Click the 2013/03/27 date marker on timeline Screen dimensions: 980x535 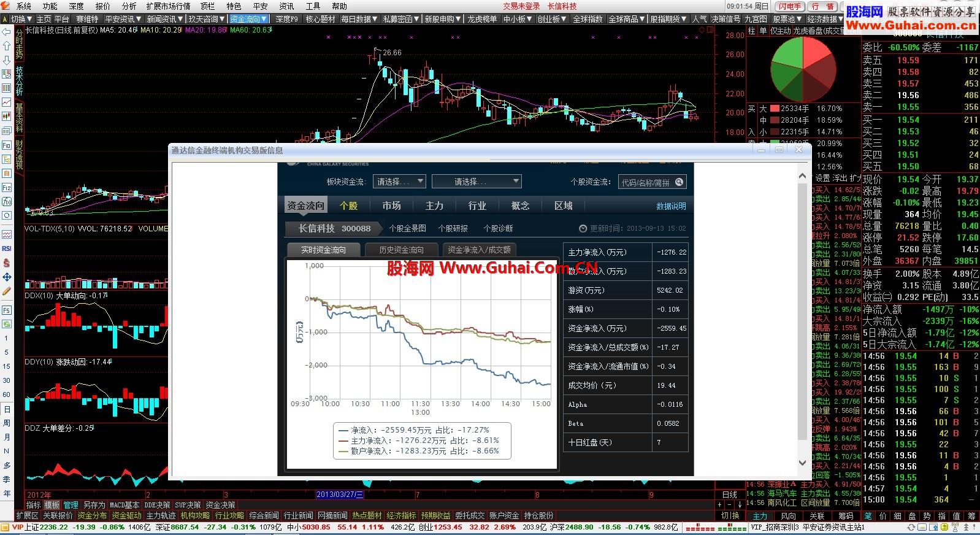coord(340,495)
